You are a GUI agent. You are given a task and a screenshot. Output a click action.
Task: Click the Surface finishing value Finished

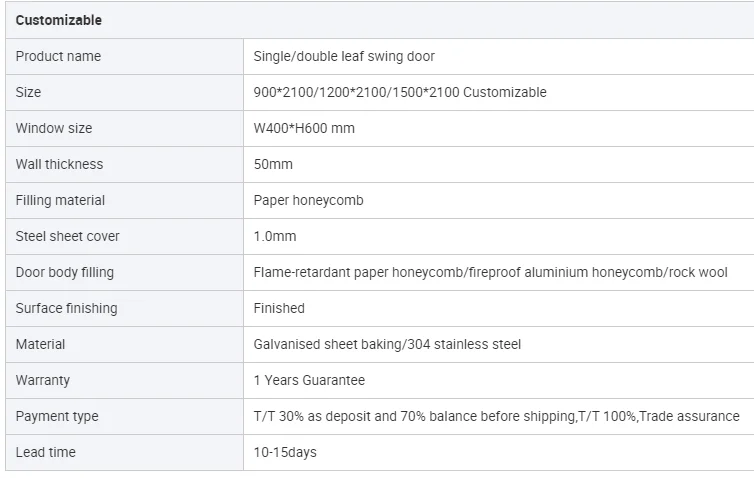[x=279, y=308]
